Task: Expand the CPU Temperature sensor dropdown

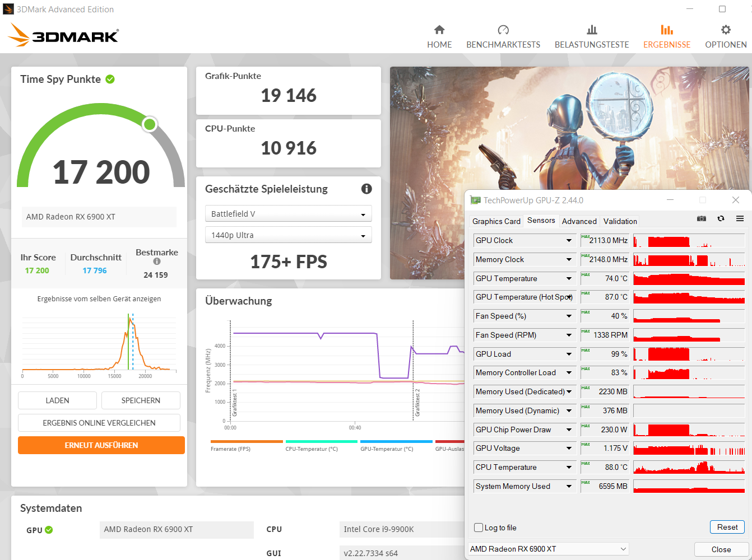Action: (x=569, y=467)
